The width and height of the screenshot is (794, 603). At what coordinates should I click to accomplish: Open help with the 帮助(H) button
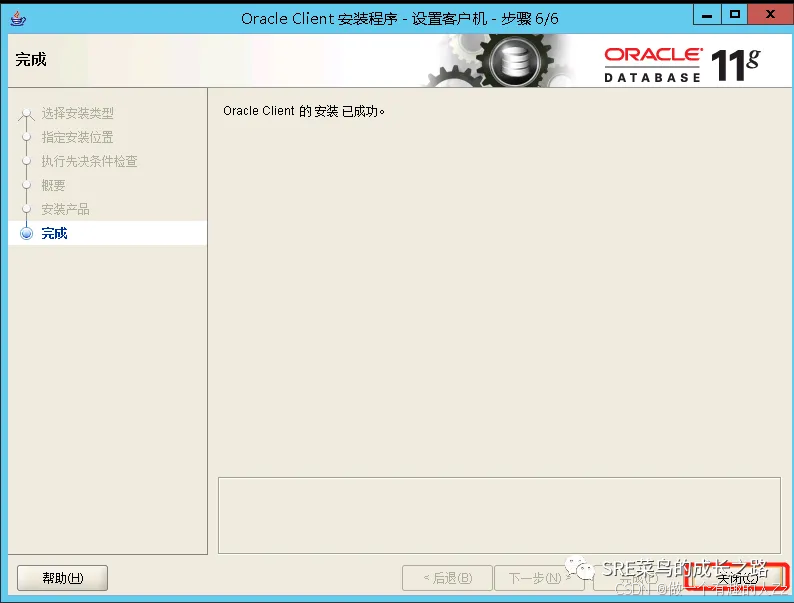pyautogui.click(x=62, y=578)
